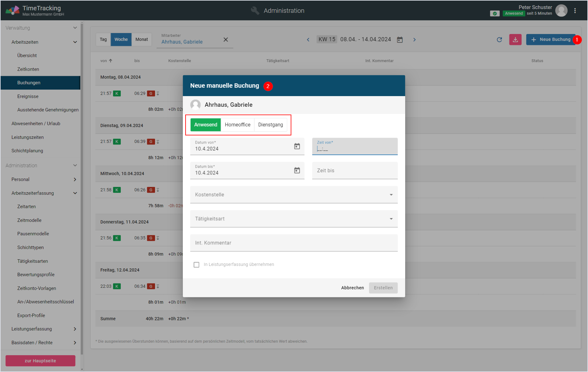The image size is (588, 372).
Task: Go to previous week arrow
Action: point(308,40)
